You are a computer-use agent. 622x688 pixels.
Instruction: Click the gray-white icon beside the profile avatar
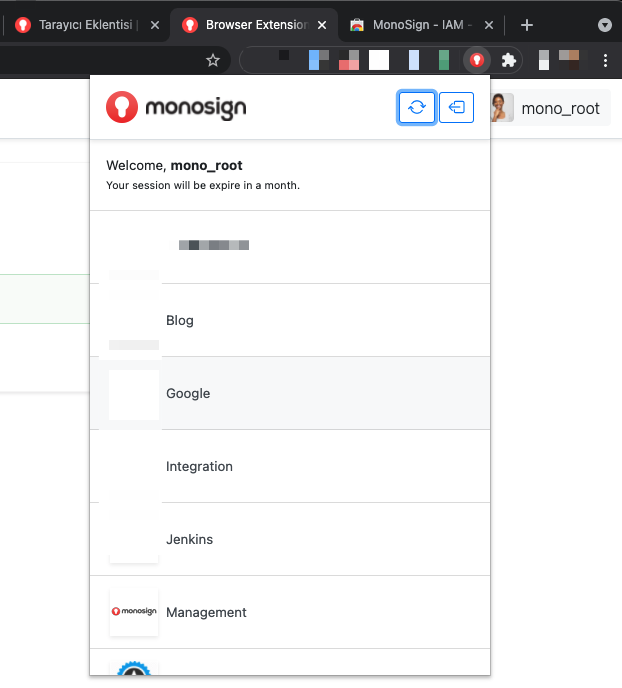[544, 60]
